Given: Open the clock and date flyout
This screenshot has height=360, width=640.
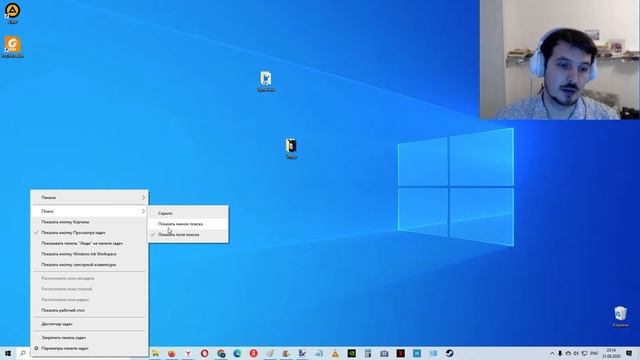Looking at the screenshot, I should tap(611, 353).
